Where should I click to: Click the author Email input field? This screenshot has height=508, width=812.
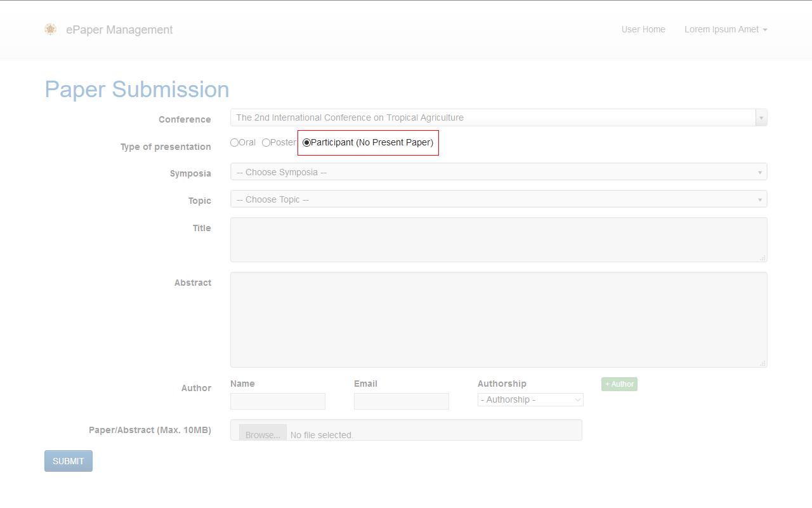point(402,401)
